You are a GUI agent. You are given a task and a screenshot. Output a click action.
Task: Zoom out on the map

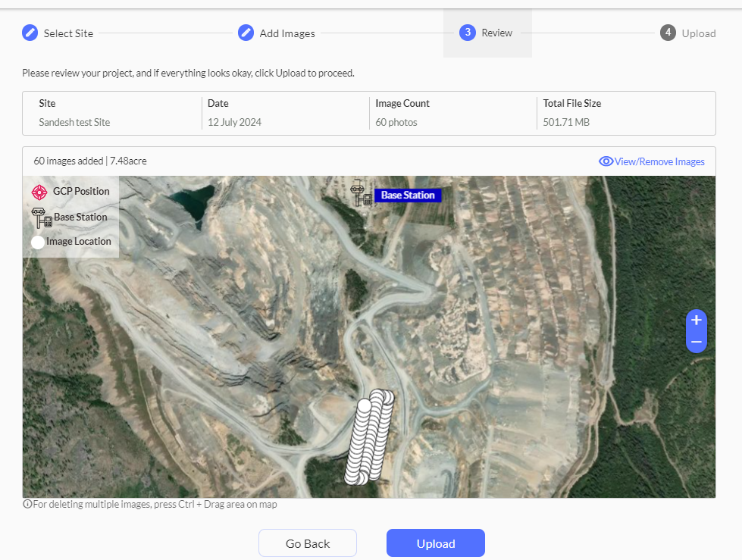696,343
